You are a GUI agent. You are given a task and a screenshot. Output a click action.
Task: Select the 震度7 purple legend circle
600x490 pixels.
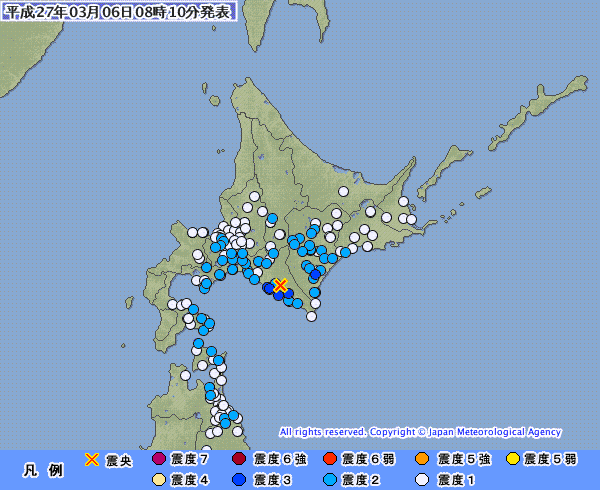point(159,459)
